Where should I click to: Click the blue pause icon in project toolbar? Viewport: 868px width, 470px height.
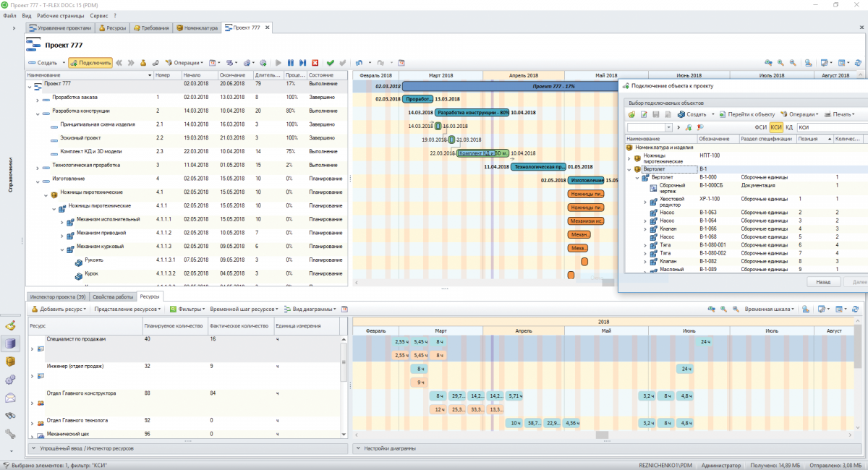click(291, 63)
